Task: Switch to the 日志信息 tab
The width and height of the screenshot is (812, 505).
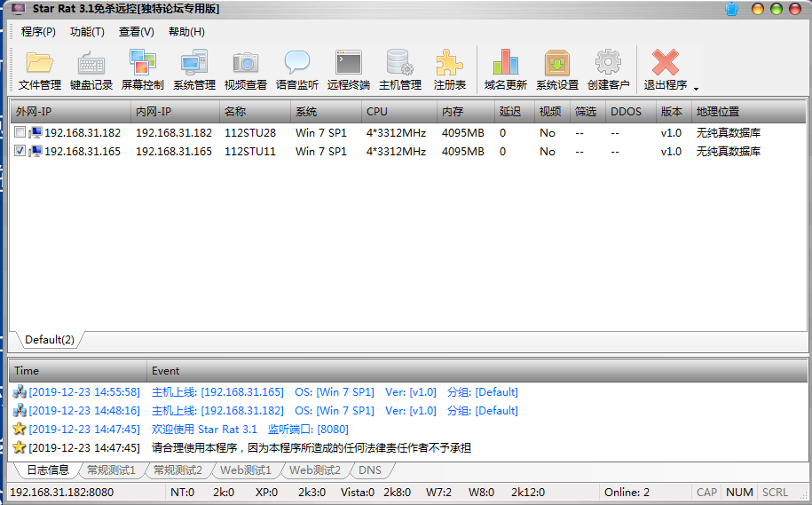Action: point(48,469)
